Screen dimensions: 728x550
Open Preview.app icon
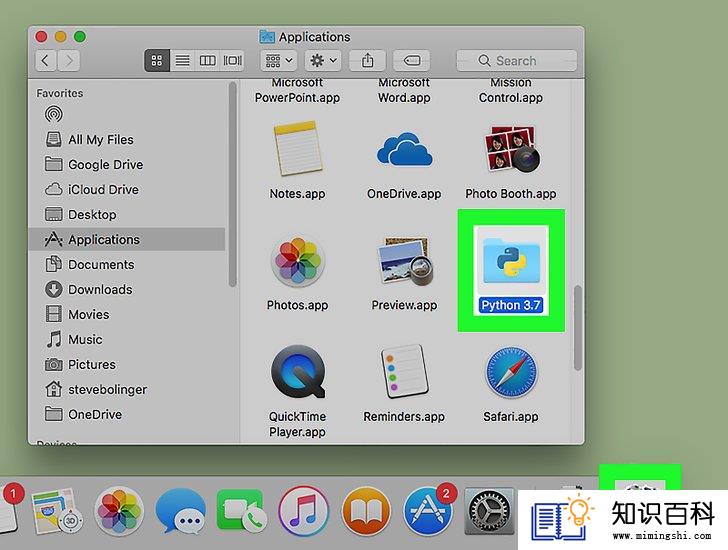tap(404, 261)
